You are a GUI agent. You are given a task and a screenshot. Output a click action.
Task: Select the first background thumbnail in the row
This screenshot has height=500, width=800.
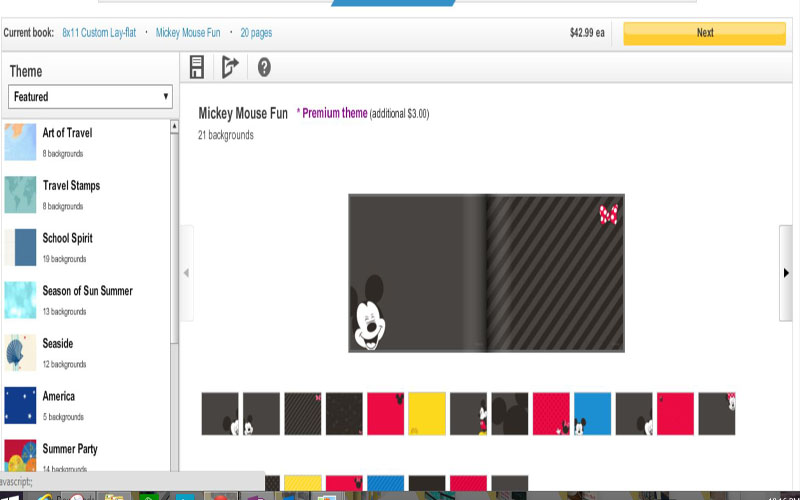(220, 414)
